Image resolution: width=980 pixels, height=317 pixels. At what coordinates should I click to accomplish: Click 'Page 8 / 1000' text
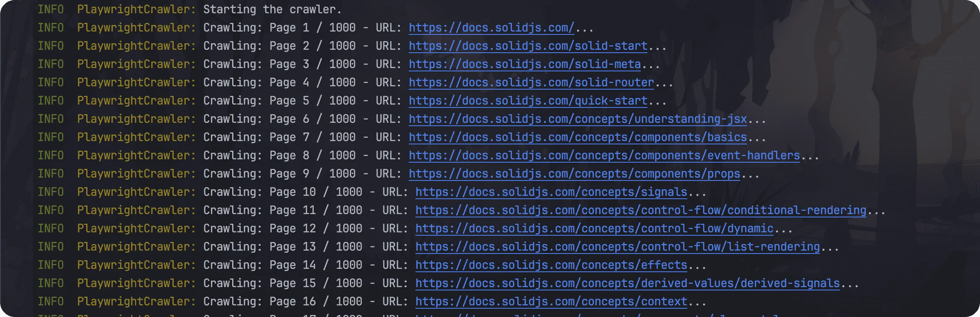coord(313,156)
